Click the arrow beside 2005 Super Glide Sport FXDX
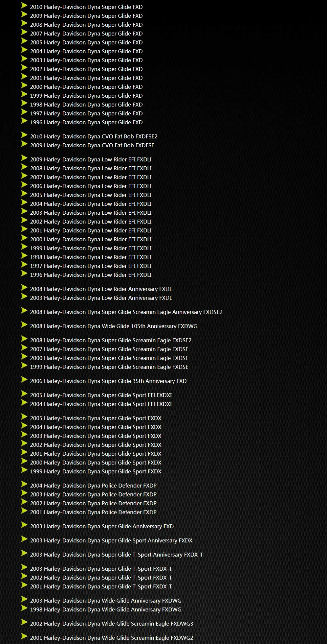 click(24, 417)
